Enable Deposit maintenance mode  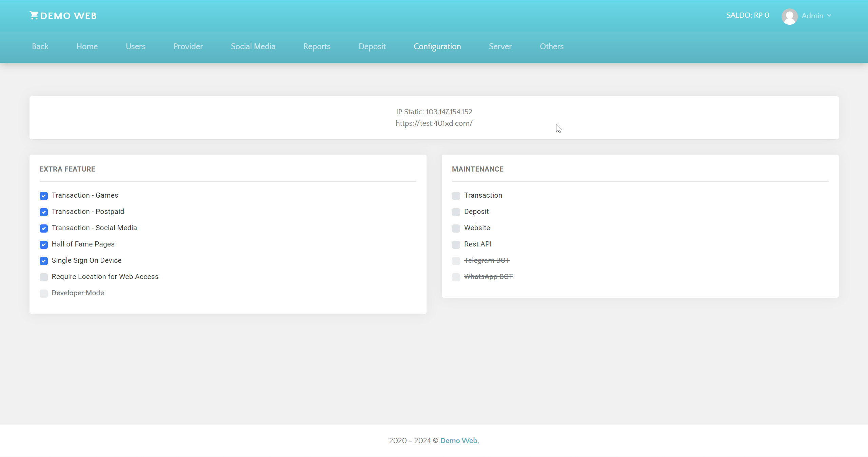tap(456, 212)
